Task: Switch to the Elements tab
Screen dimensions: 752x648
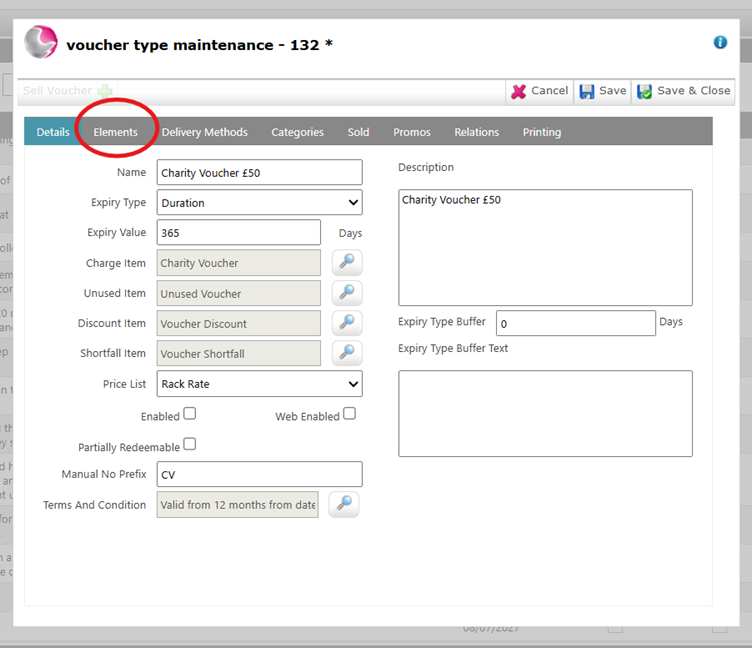Action: [x=116, y=132]
